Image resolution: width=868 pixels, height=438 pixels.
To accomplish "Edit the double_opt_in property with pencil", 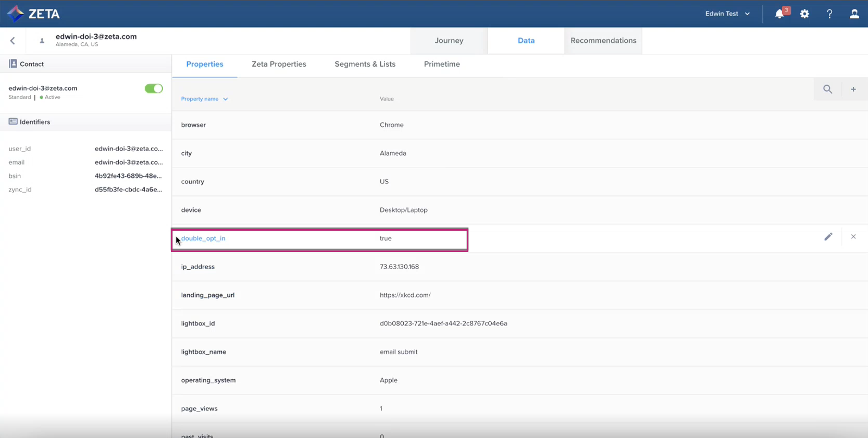I will (828, 237).
